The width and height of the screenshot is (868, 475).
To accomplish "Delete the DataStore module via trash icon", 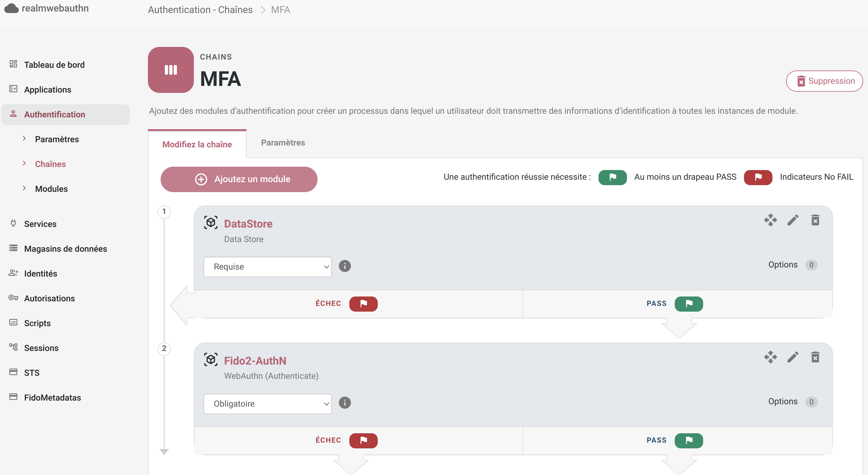I will [x=815, y=220].
